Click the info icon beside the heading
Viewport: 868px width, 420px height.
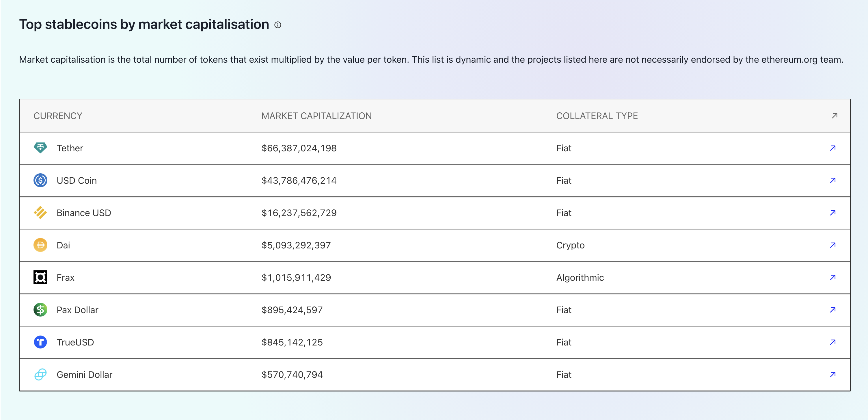coord(278,25)
